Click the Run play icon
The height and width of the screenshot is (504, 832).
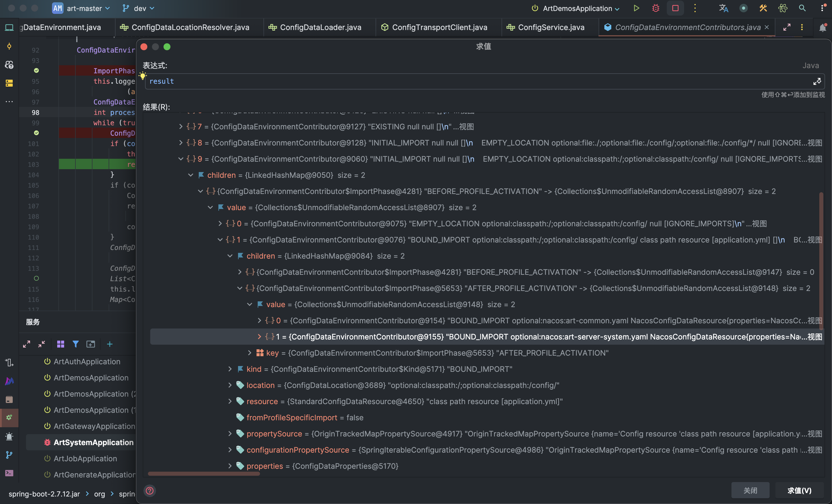tap(636, 8)
